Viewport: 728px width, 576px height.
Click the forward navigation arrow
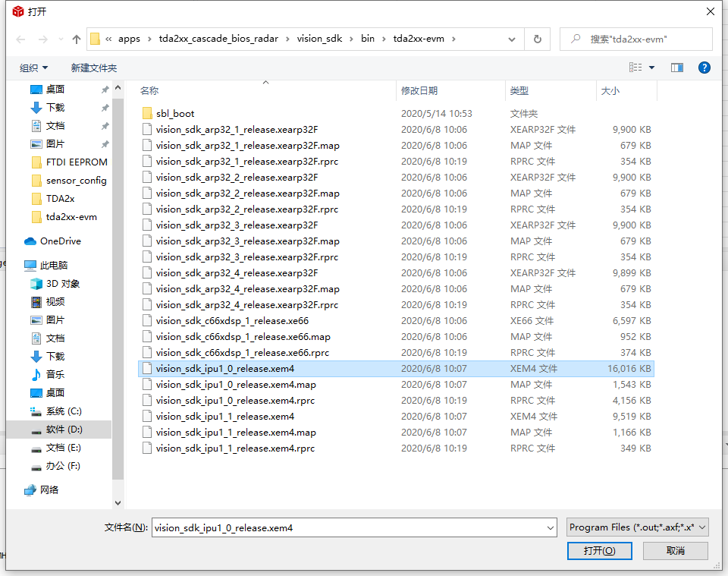42,39
